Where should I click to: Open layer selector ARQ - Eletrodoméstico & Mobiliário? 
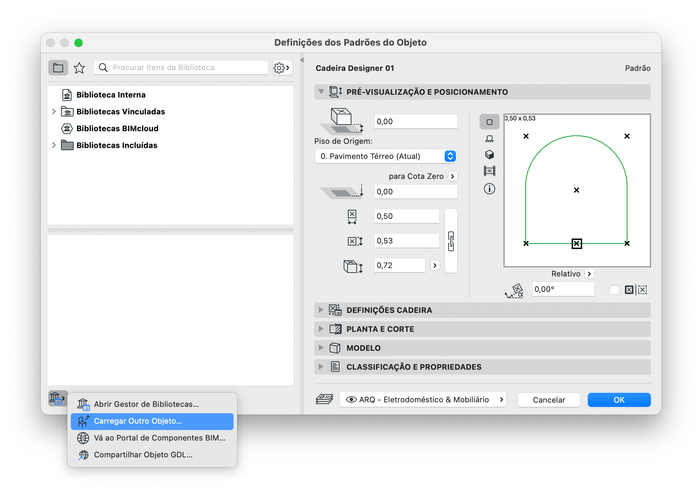[x=423, y=400]
